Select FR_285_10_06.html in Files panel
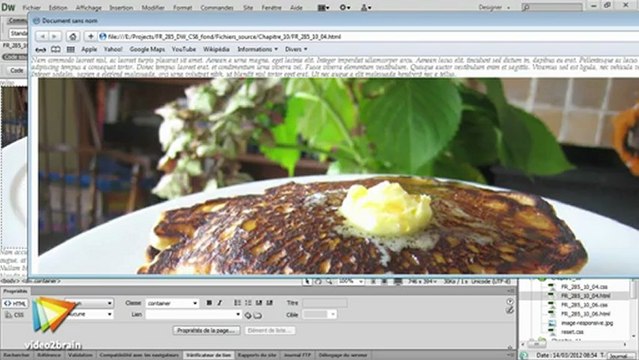The height and width of the screenshot is (360, 639). (585, 314)
